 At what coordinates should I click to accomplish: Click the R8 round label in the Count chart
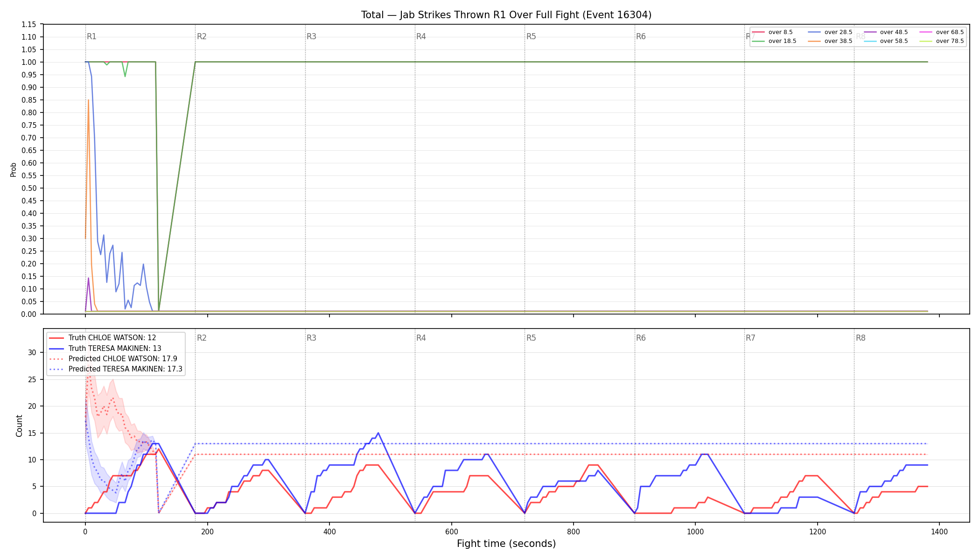click(861, 338)
